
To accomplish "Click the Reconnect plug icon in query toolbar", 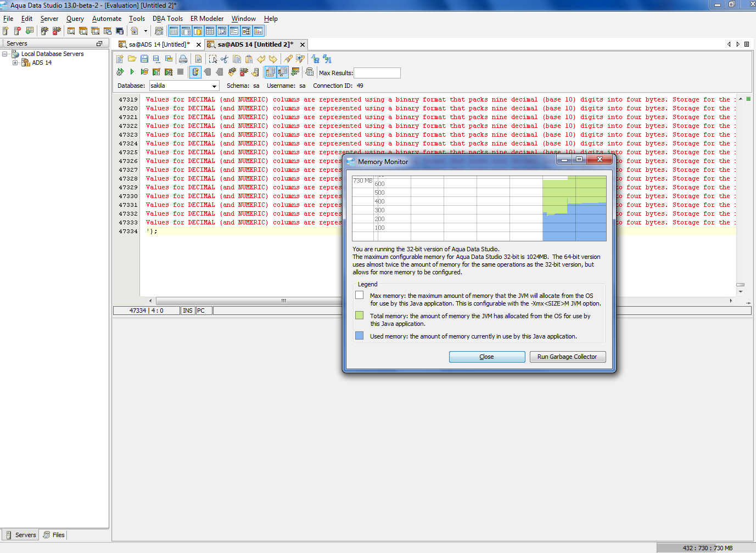I will 232,72.
